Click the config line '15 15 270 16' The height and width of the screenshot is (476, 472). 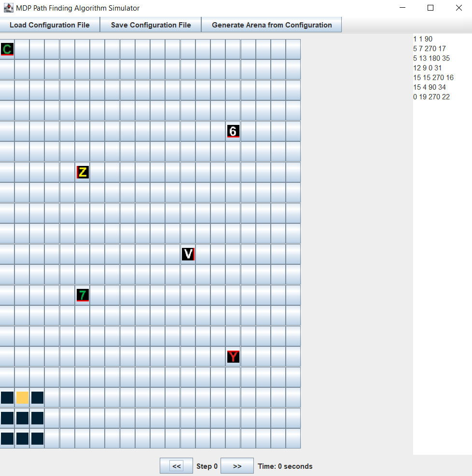[x=433, y=78]
